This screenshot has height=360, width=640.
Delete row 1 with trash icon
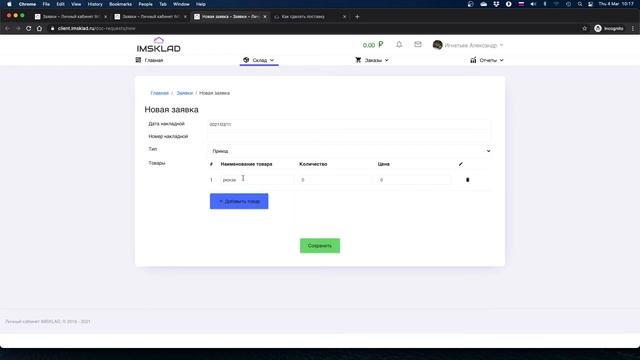pyautogui.click(x=468, y=180)
